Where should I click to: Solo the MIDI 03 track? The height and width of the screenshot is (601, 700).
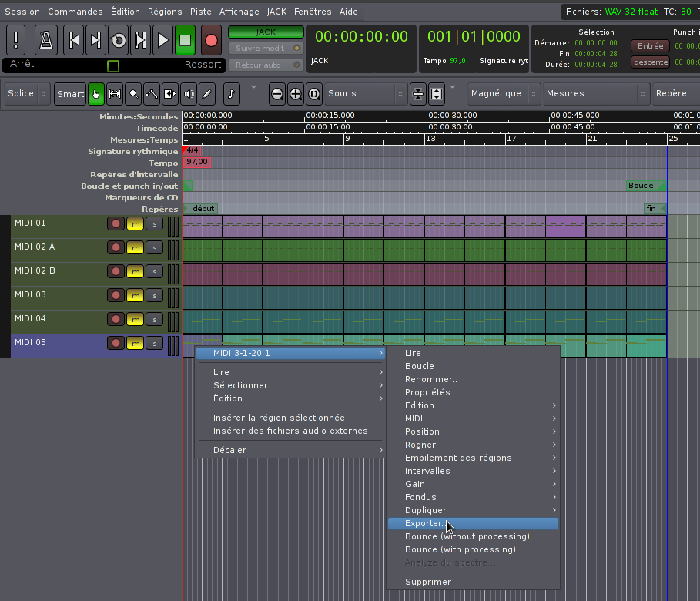(154, 295)
